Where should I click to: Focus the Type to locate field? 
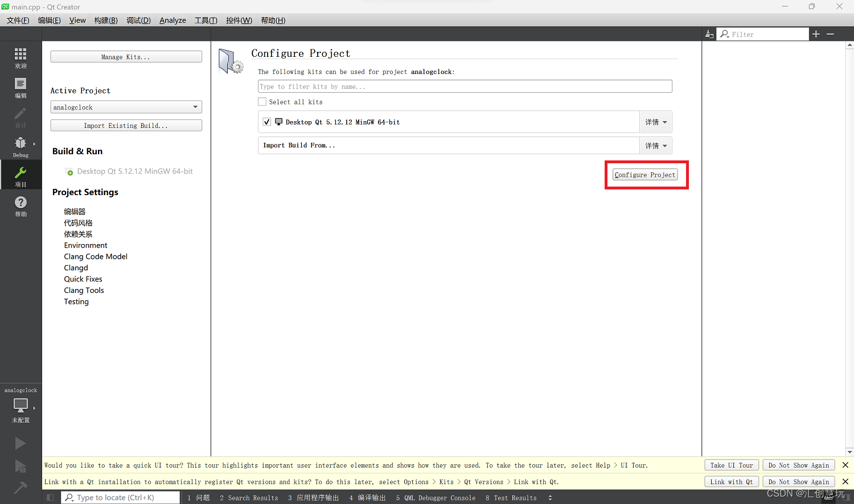point(121,498)
